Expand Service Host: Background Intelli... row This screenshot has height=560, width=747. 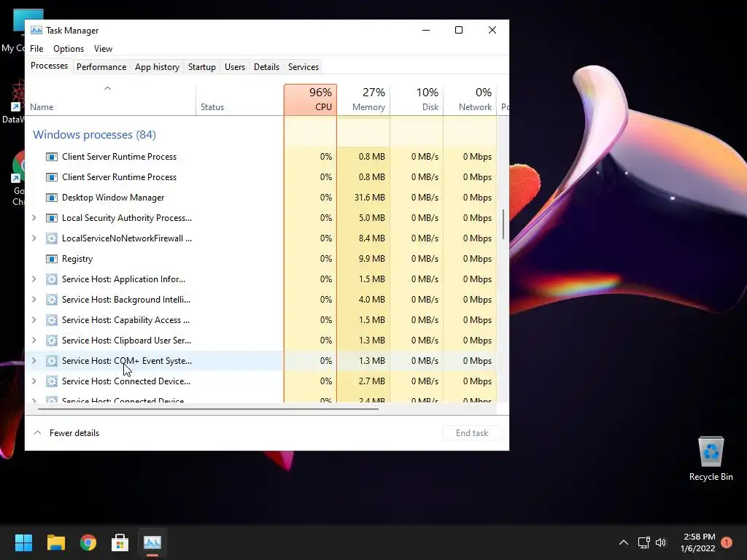coord(34,300)
